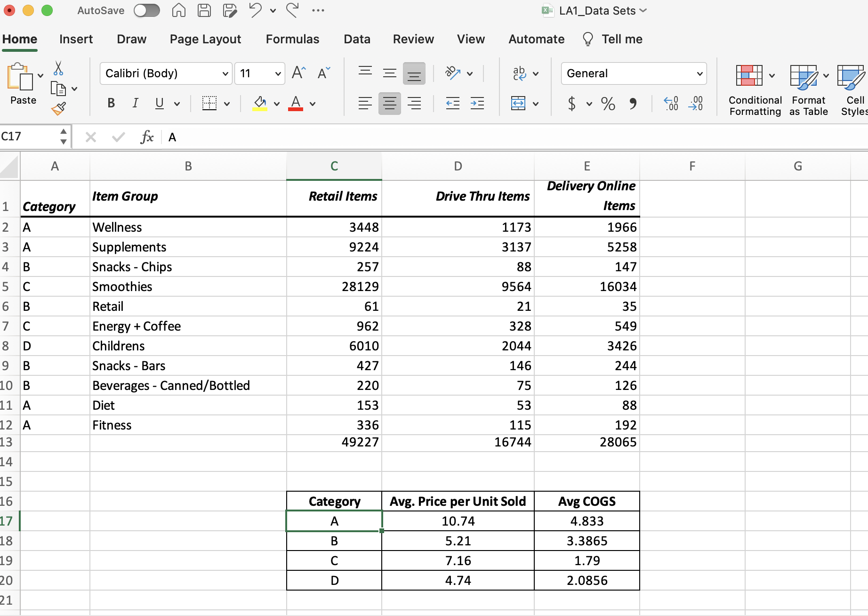Screen dimensions: 868x616
Task: Choose red font color swatch
Action: pyautogui.click(x=296, y=108)
